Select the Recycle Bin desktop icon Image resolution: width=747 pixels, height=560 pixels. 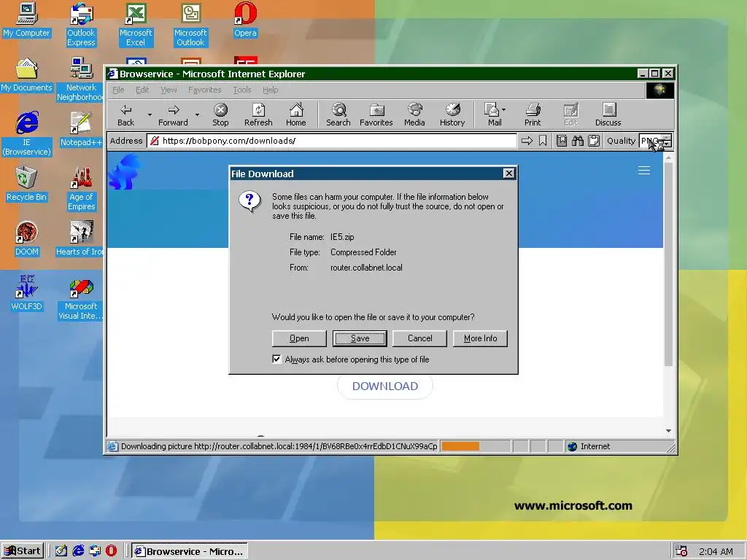(x=26, y=184)
